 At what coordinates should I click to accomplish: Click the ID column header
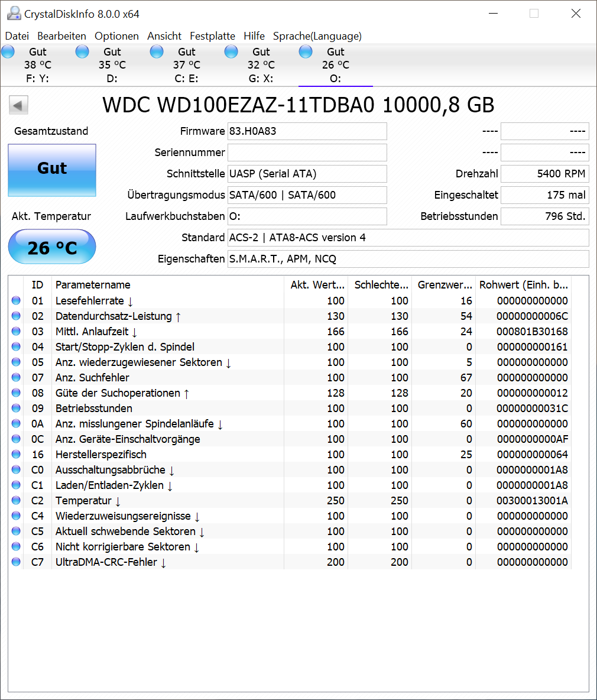37,285
